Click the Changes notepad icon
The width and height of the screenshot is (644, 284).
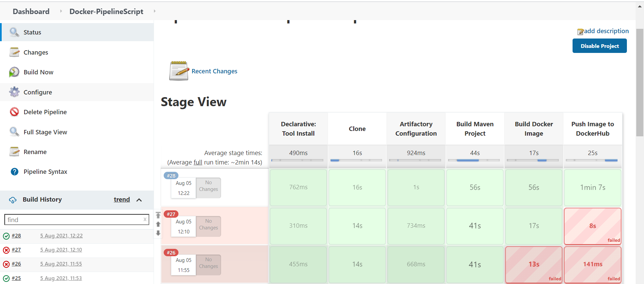coord(14,52)
